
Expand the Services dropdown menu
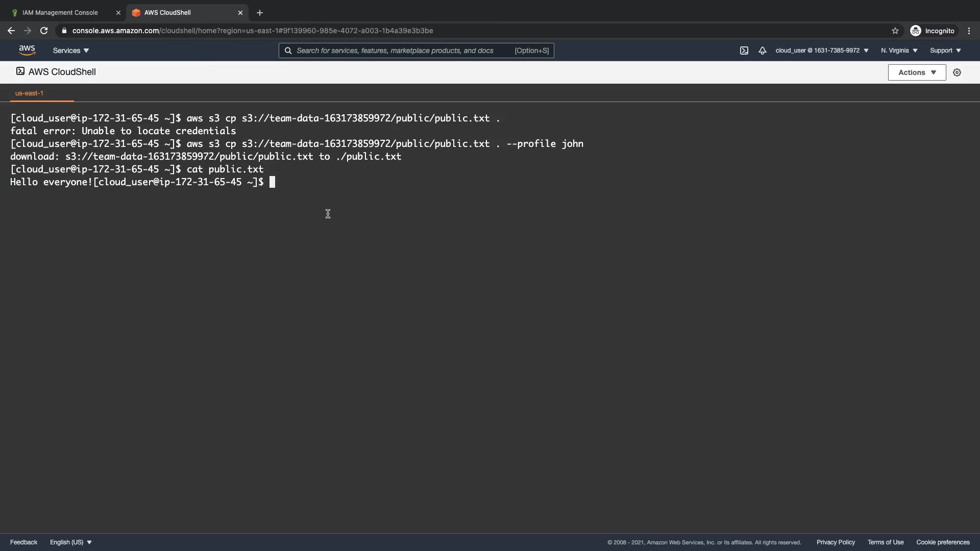pos(71,51)
